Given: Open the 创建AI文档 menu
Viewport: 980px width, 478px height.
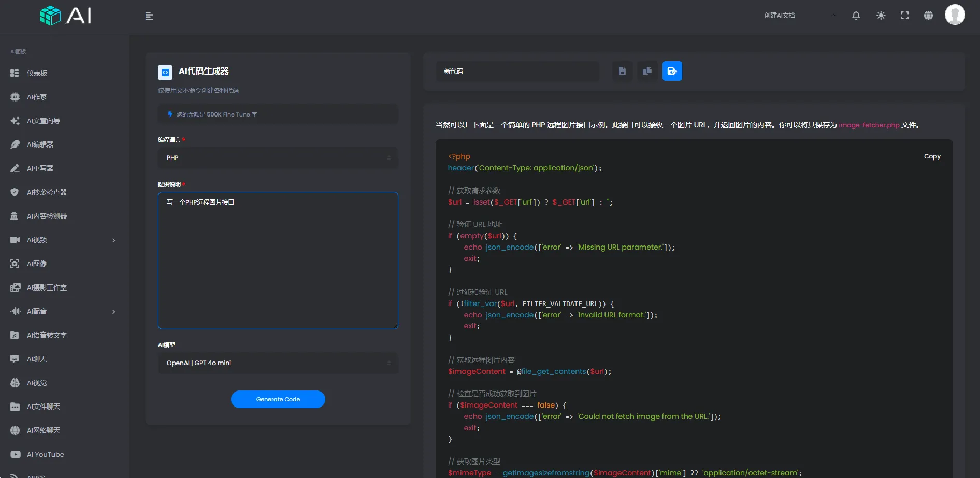Looking at the screenshot, I should tap(780, 15).
